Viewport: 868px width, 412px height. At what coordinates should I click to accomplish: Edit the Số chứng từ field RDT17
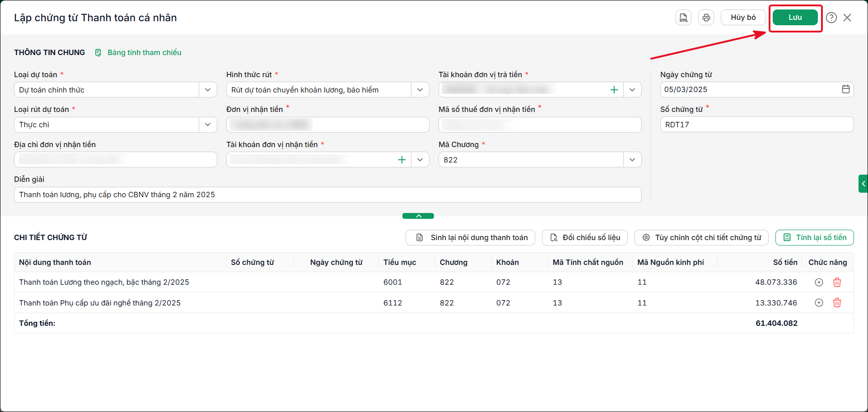(x=757, y=125)
